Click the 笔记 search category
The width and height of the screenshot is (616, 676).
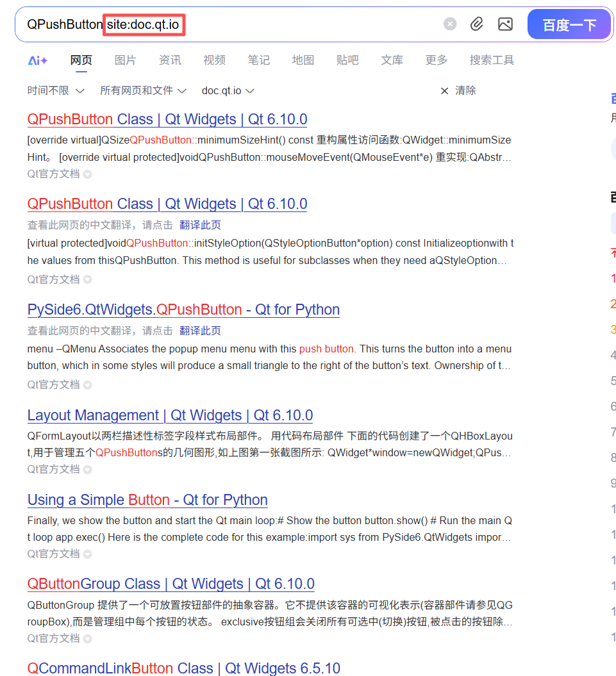[x=258, y=60]
